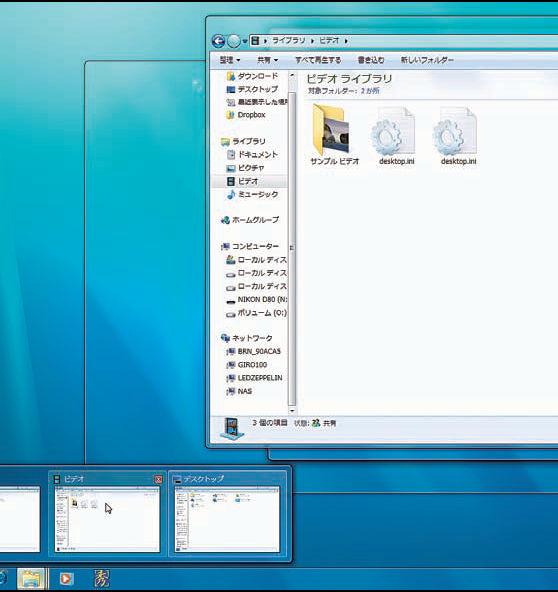Image resolution: width=558 pixels, height=592 pixels.
Task: Click the ビデオ ライブラリ heading
Action: (x=349, y=79)
